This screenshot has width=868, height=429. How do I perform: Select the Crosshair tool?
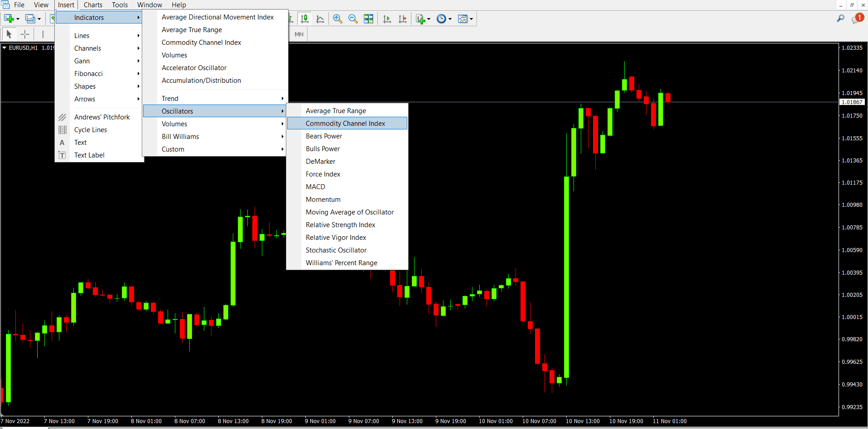coord(25,34)
